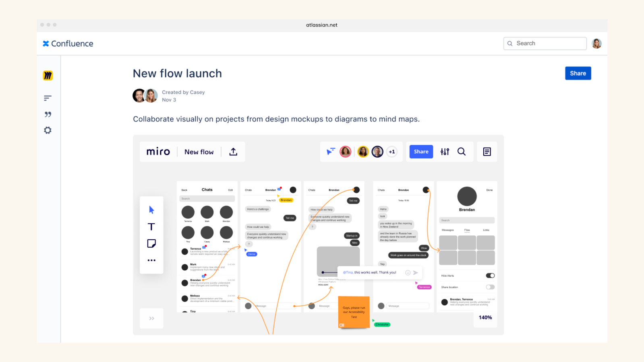Click Brendan's large profile picture

pos(467,196)
